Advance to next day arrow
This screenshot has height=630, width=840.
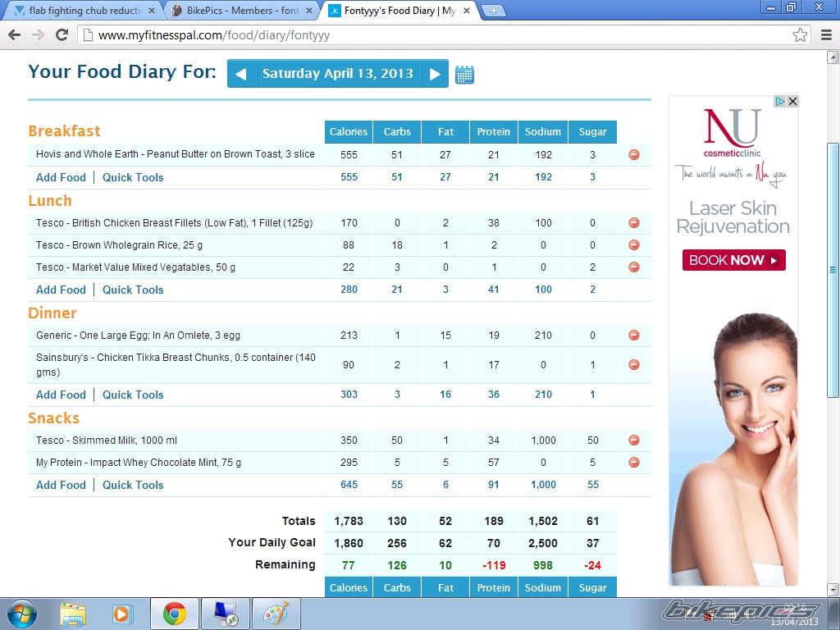pyautogui.click(x=435, y=74)
